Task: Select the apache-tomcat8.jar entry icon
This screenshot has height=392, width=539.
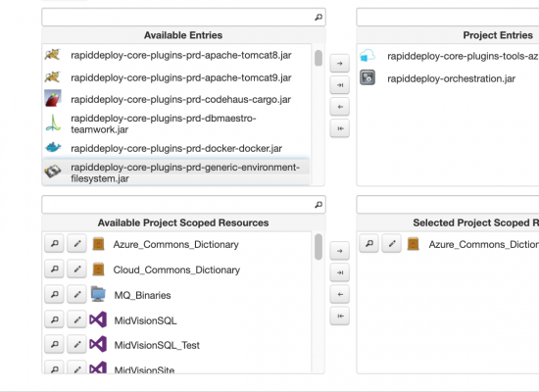Action: pyautogui.click(x=53, y=55)
